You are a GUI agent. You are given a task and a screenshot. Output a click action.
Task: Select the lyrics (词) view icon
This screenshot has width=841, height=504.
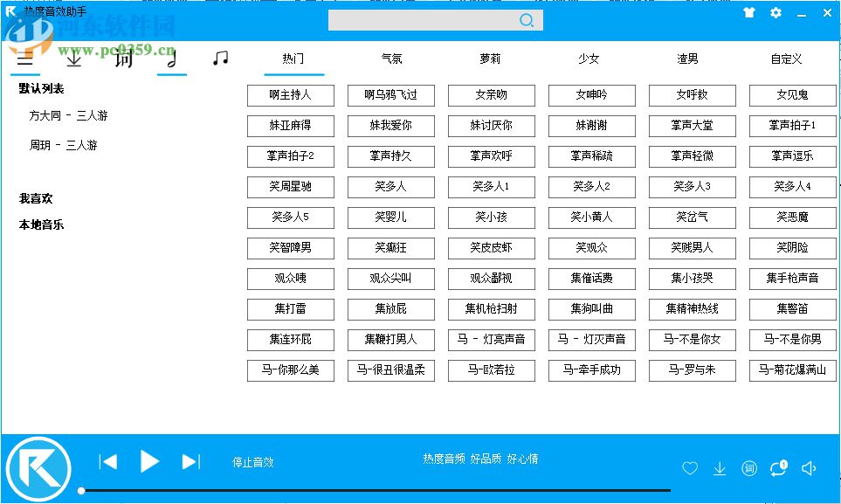pos(122,59)
